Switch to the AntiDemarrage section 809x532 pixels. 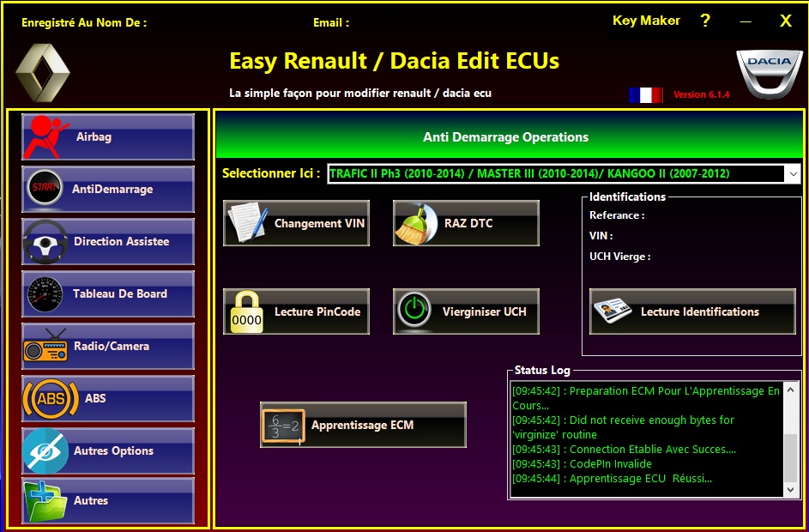click(x=108, y=189)
